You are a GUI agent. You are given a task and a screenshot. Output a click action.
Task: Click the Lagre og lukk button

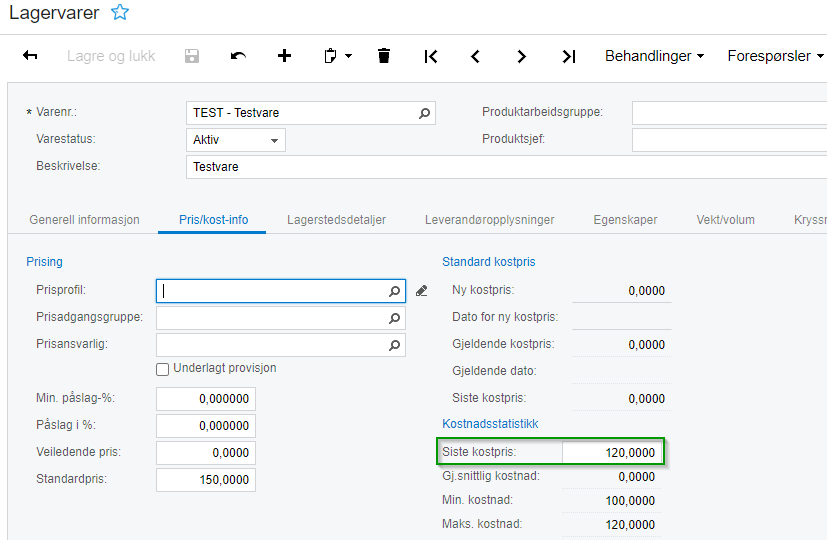click(x=111, y=56)
